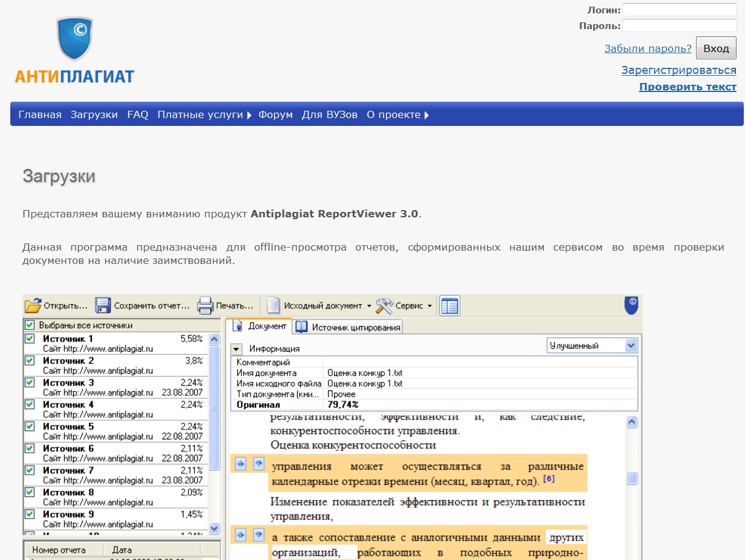Click the document text scrollbar thumb

632,478
